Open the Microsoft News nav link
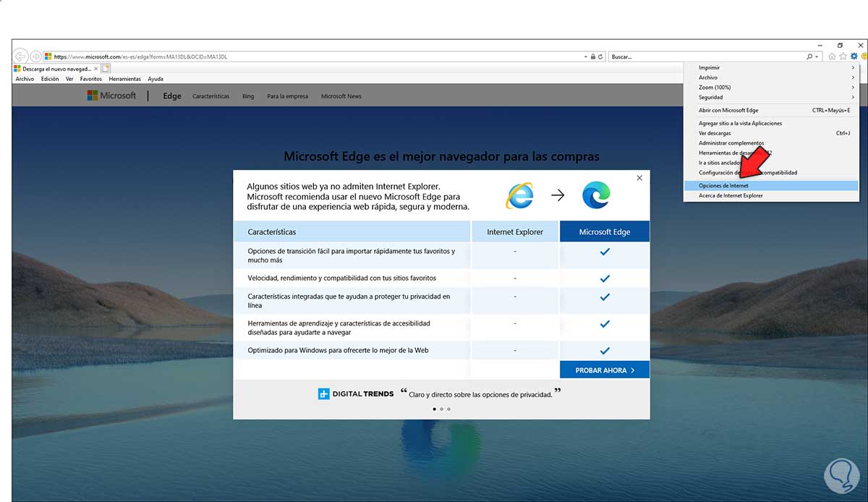The width and height of the screenshot is (868, 502). [341, 96]
